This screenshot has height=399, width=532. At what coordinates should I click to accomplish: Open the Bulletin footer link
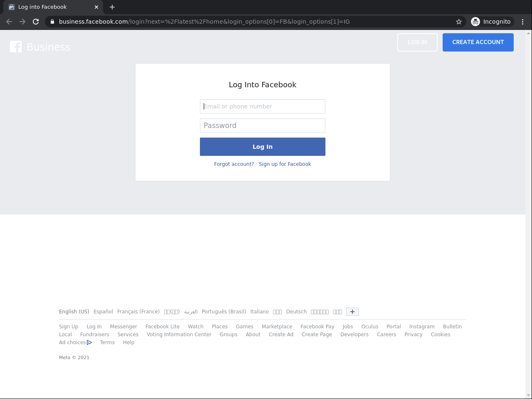452,327
